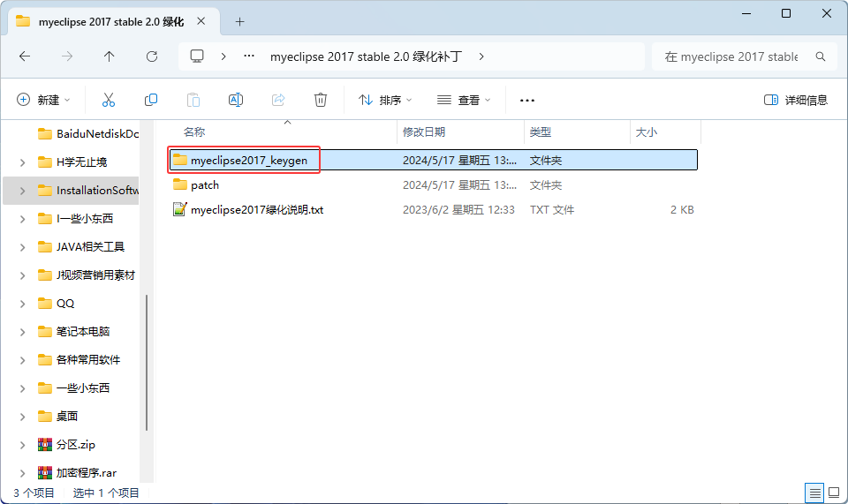Click the navigation pane vertical scrollbar
Image resolution: width=848 pixels, height=504 pixels.
tap(147, 363)
